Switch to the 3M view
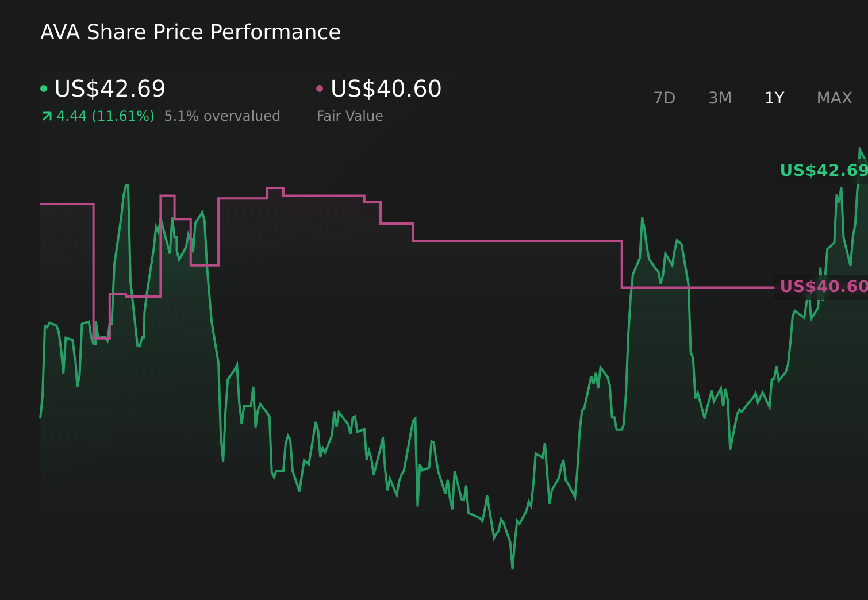868x600 pixels. [x=719, y=98]
